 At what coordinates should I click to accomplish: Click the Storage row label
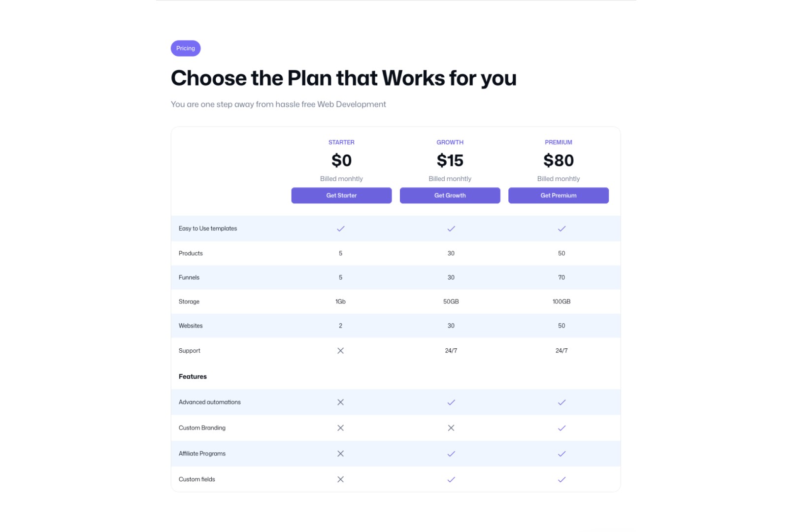point(189,301)
